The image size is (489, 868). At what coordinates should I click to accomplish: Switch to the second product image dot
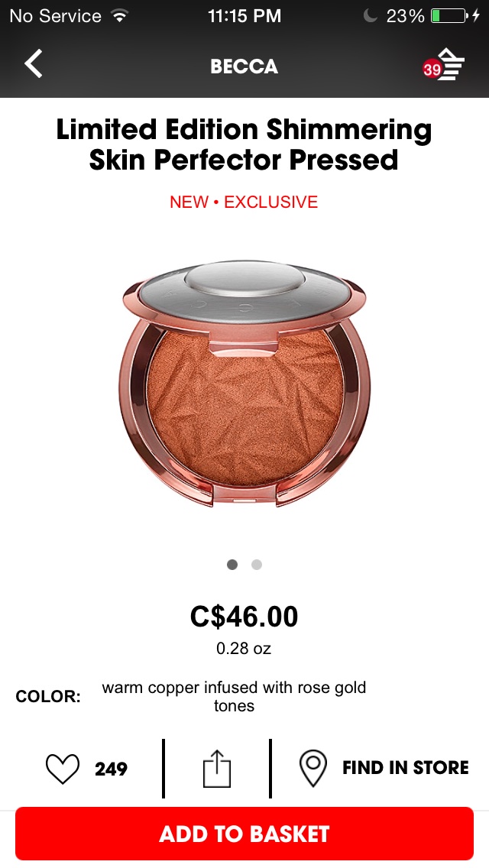(x=257, y=565)
